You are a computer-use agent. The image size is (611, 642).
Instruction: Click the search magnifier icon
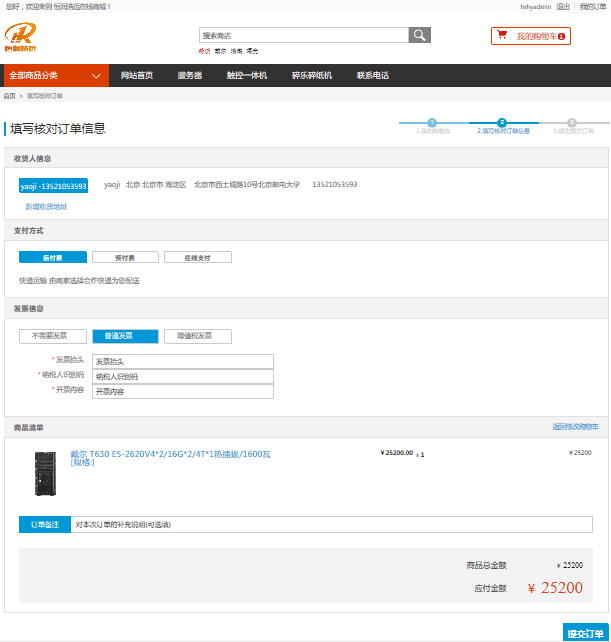click(x=419, y=35)
